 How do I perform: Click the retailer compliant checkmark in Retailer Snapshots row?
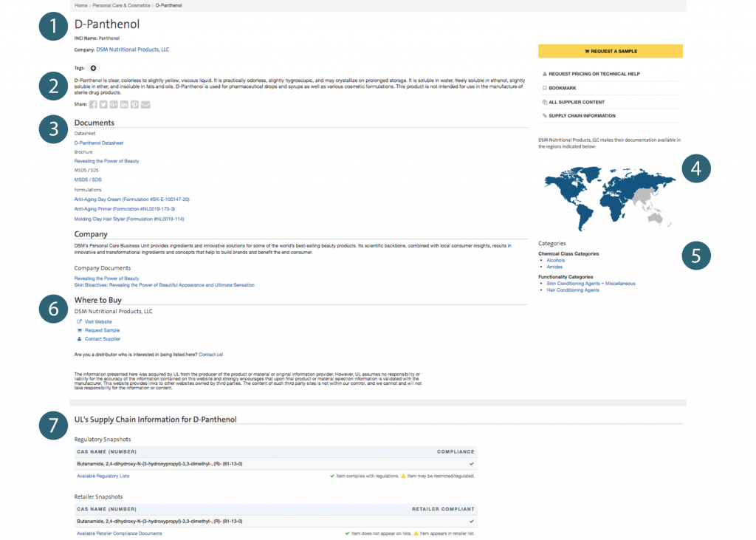coord(472,522)
